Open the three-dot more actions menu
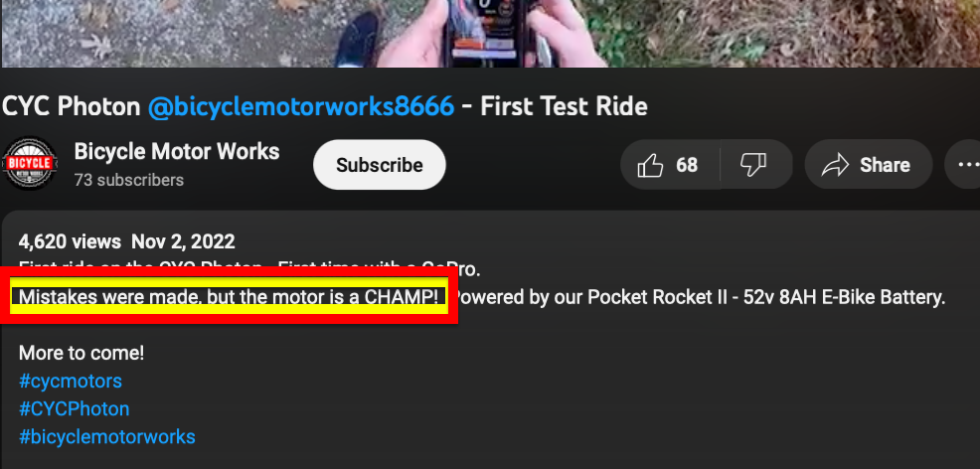980x469 pixels. tap(967, 165)
